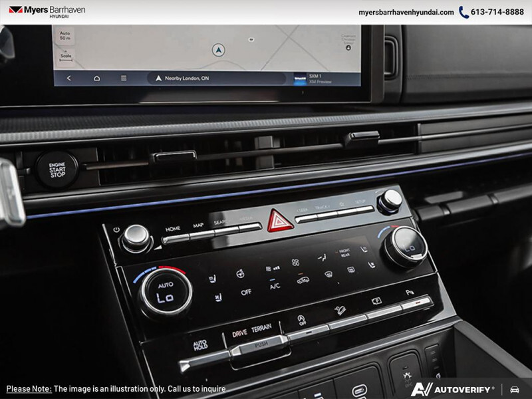Tap the home icon on the touchscreen

click(x=96, y=78)
